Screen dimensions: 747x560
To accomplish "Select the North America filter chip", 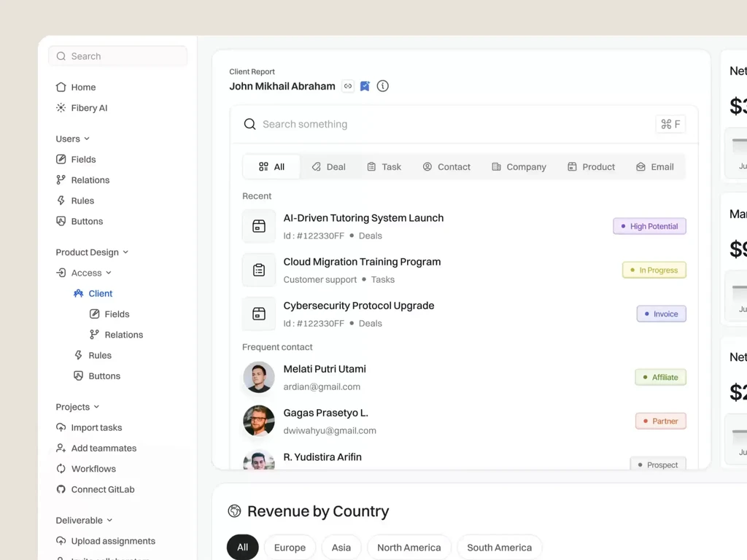I will [x=409, y=547].
